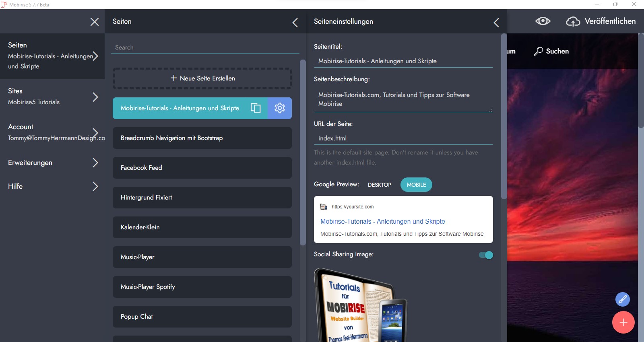644x342 pixels.
Task: Click the Suchen magnifier icon
Action: click(x=538, y=51)
